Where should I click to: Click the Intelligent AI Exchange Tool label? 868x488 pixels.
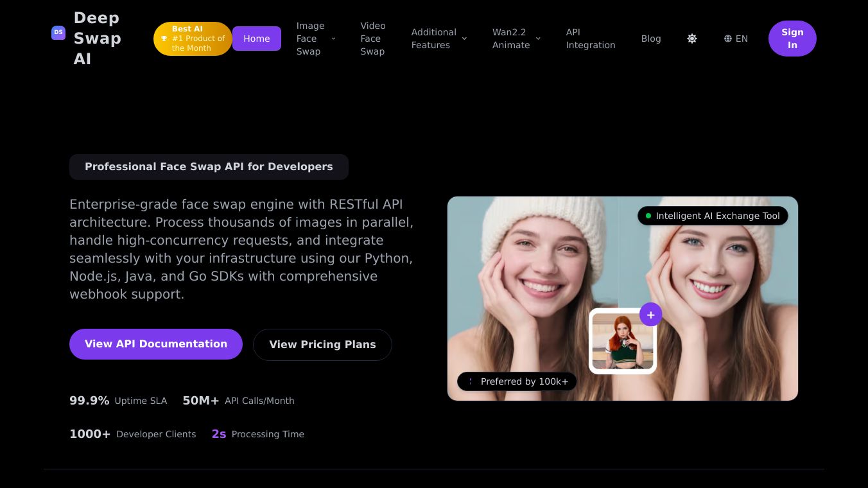[x=713, y=216]
